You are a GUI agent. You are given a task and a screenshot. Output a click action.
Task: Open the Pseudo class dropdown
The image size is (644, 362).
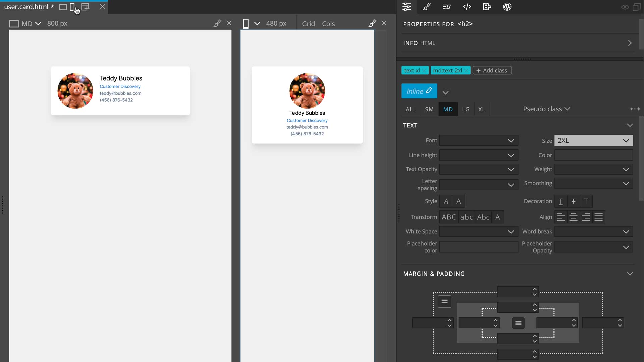[x=546, y=109]
